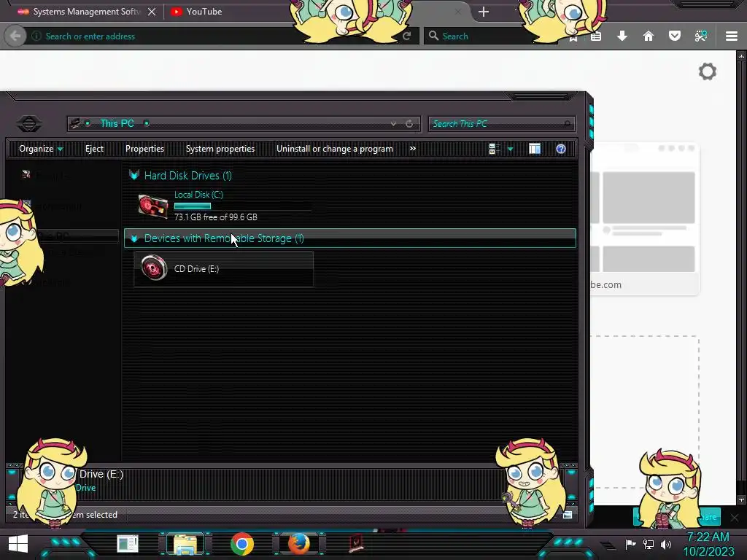Open Firefox bookmarks list icon

point(596,36)
